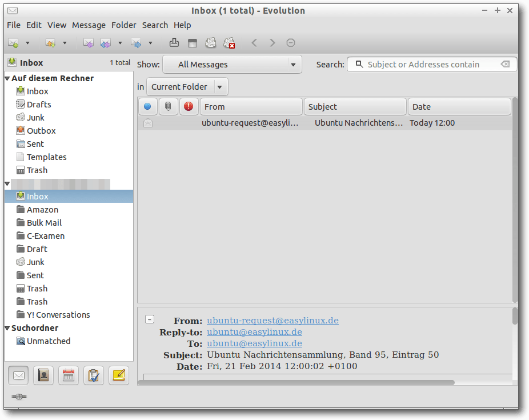Open the Calendar view
This screenshot has height=420, width=529.
click(x=69, y=375)
